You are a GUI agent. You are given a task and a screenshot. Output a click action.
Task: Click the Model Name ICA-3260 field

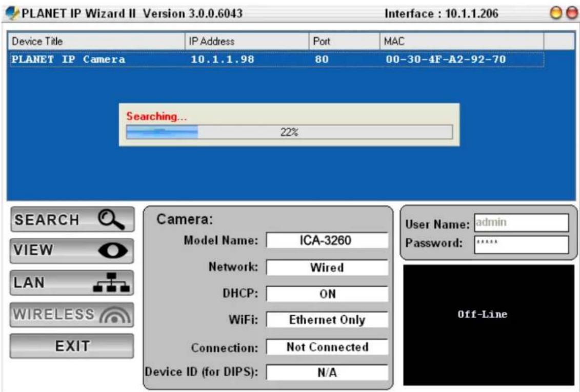point(327,240)
